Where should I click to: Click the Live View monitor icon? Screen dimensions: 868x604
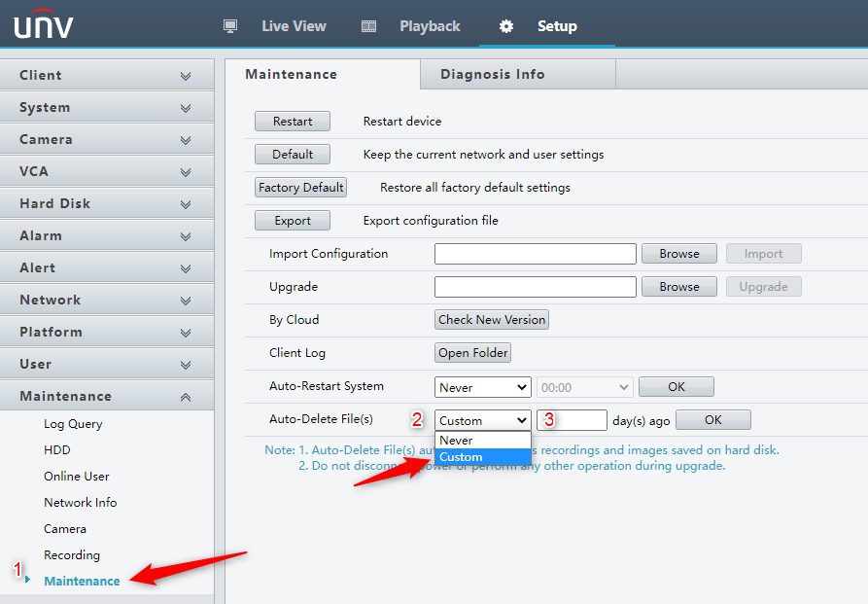tap(230, 26)
